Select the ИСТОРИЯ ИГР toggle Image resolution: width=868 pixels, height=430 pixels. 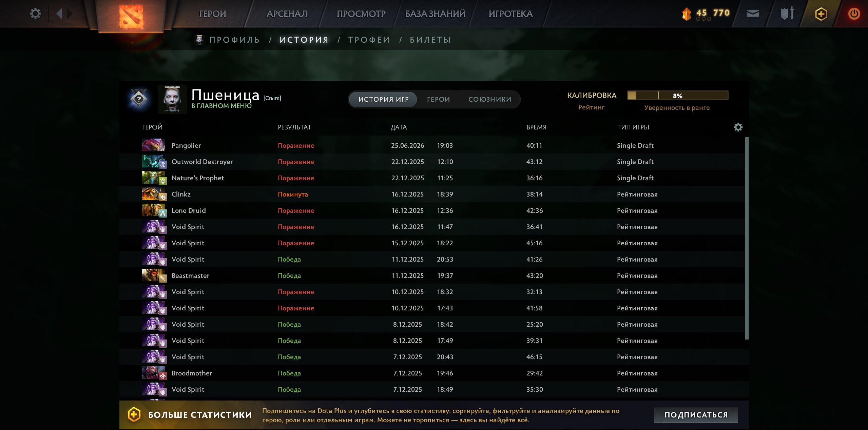point(383,99)
